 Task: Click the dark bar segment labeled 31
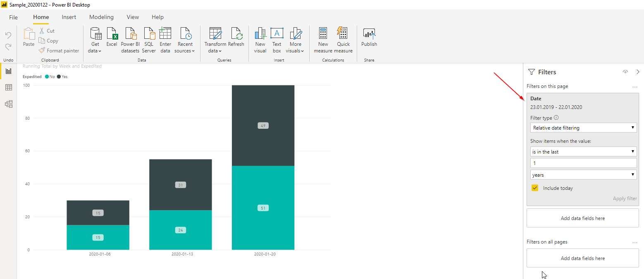click(180, 184)
